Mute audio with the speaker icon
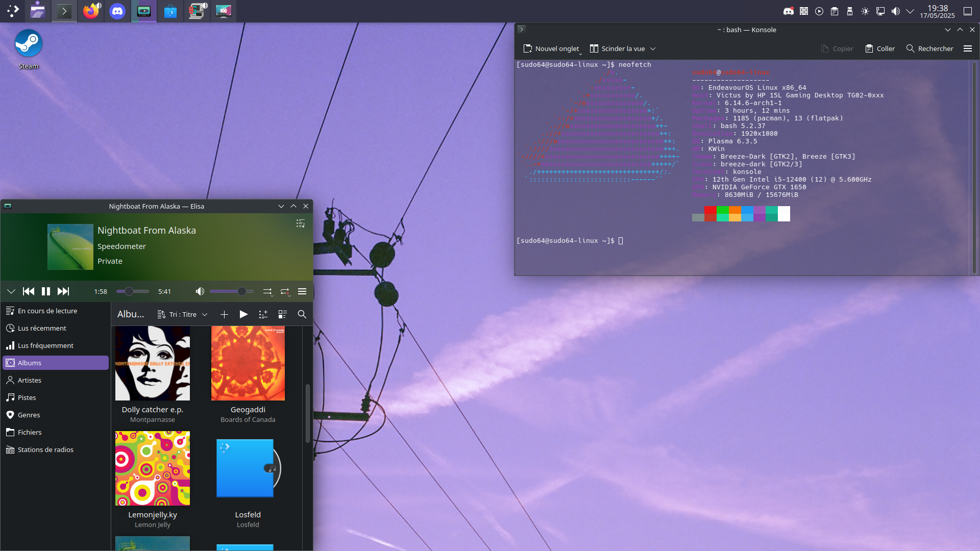This screenshot has width=980, height=551. point(200,291)
